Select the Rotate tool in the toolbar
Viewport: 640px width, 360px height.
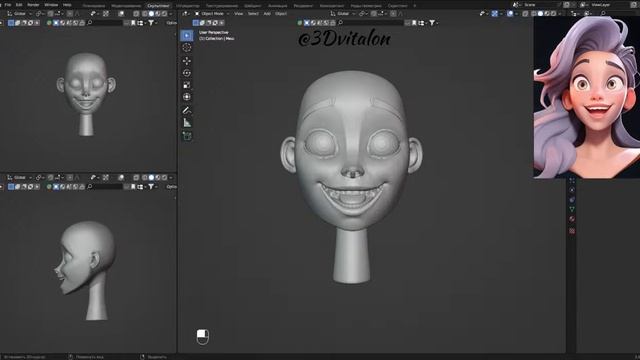point(187,73)
